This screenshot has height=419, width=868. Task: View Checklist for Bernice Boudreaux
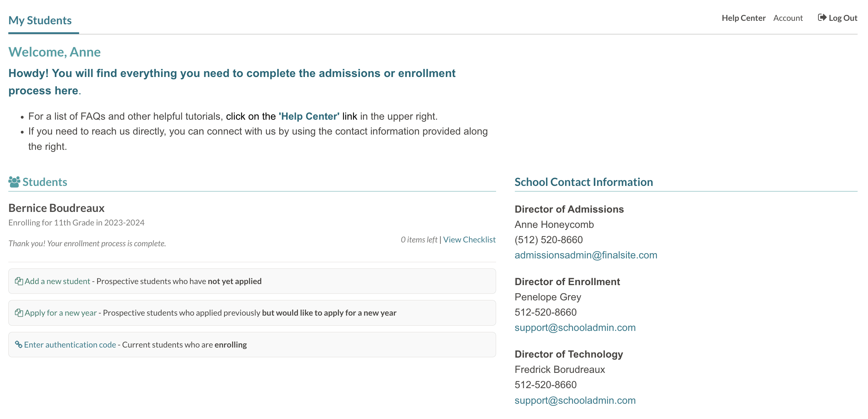pos(469,240)
